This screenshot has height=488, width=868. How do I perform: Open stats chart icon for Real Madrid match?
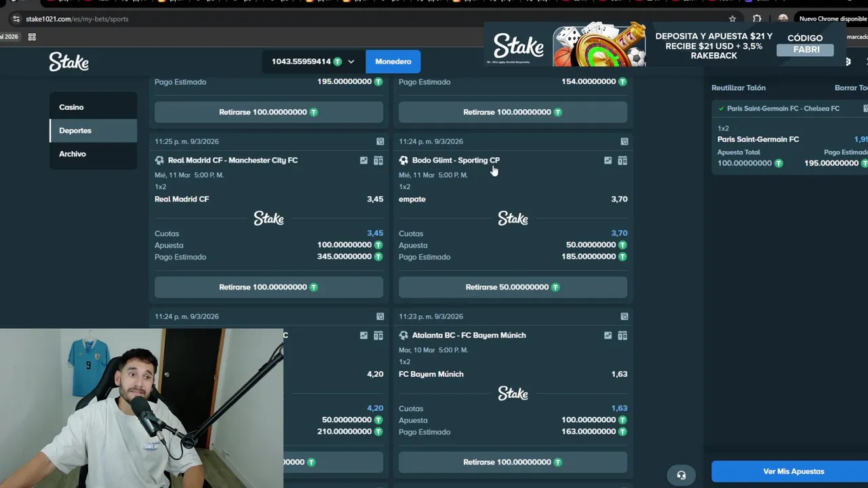(x=363, y=161)
